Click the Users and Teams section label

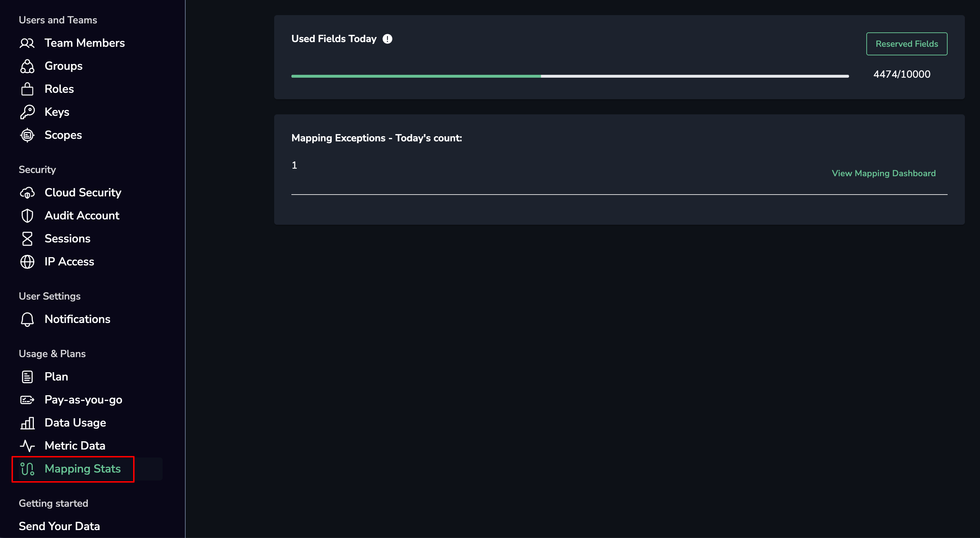coord(58,20)
